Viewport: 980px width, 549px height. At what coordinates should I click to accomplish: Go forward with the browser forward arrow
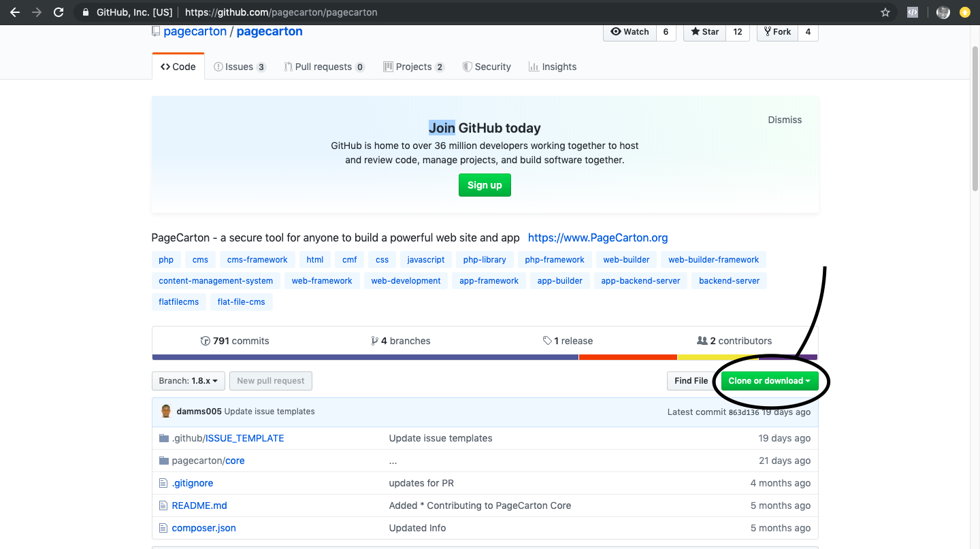tap(37, 12)
